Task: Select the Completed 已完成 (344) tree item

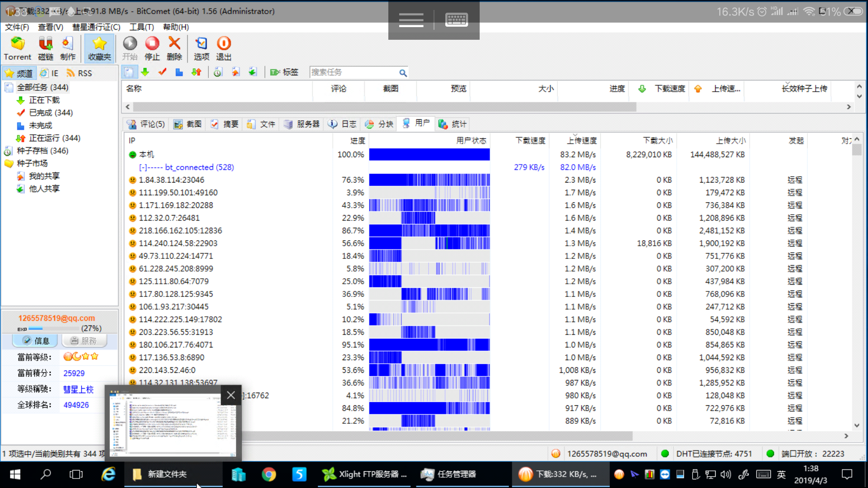Action: pos(51,113)
